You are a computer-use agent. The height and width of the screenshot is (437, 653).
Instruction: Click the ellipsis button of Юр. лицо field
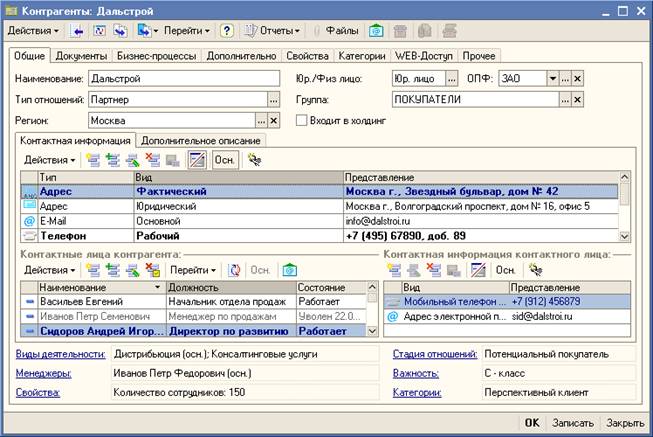[x=451, y=78]
